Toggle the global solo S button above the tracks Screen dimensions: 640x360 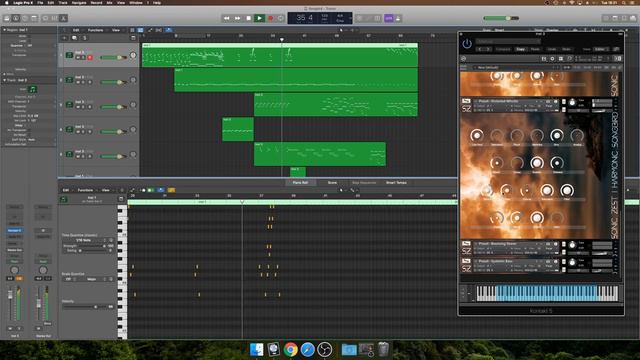[x=84, y=38]
